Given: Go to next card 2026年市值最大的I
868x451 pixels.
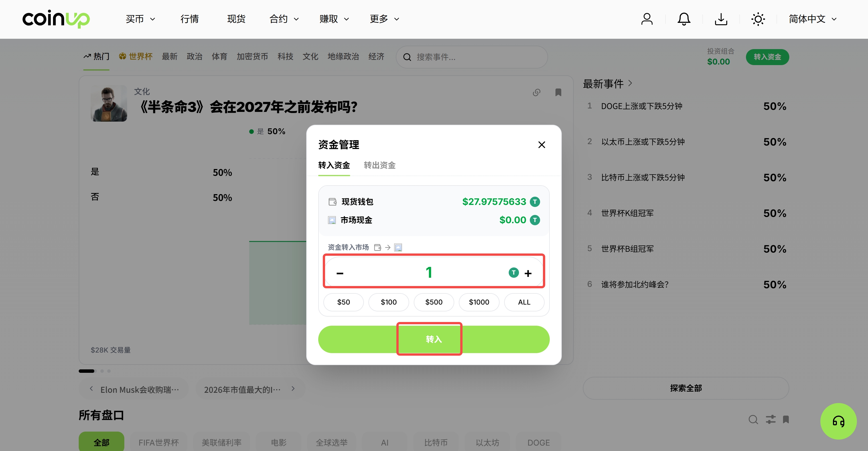Looking at the screenshot, I should [293, 388].
